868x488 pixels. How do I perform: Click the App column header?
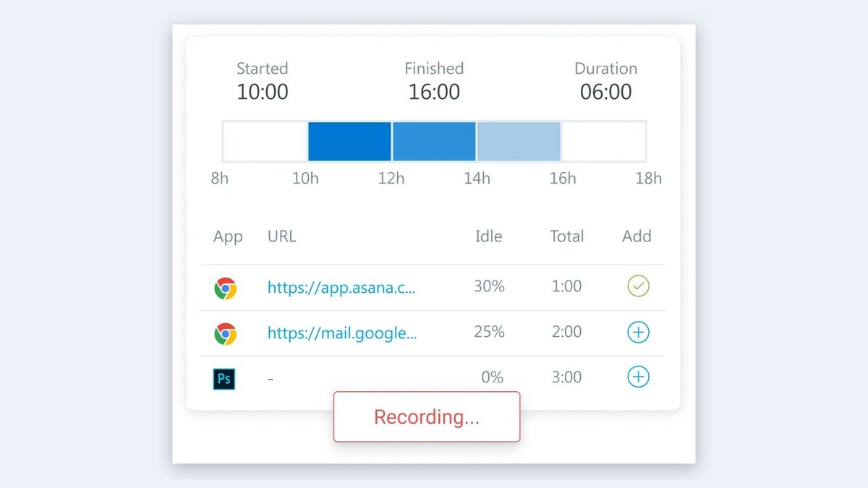228,236
